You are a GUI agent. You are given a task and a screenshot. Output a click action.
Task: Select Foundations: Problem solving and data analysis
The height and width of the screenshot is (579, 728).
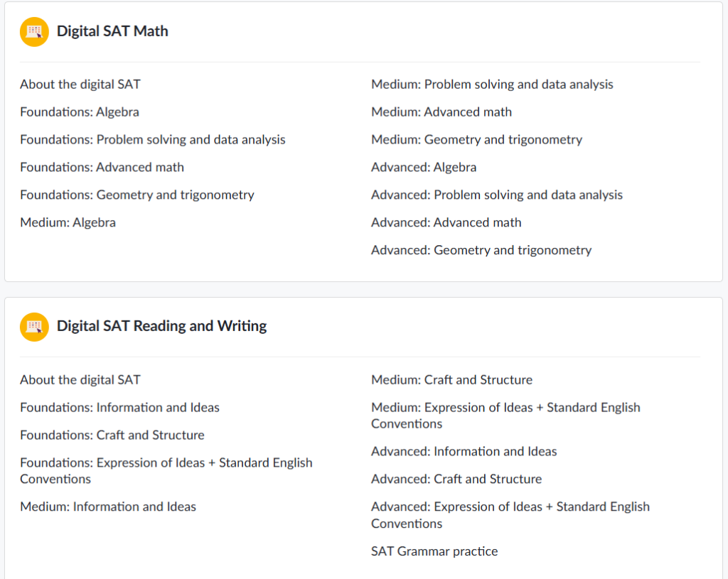(x=153, y=140)
